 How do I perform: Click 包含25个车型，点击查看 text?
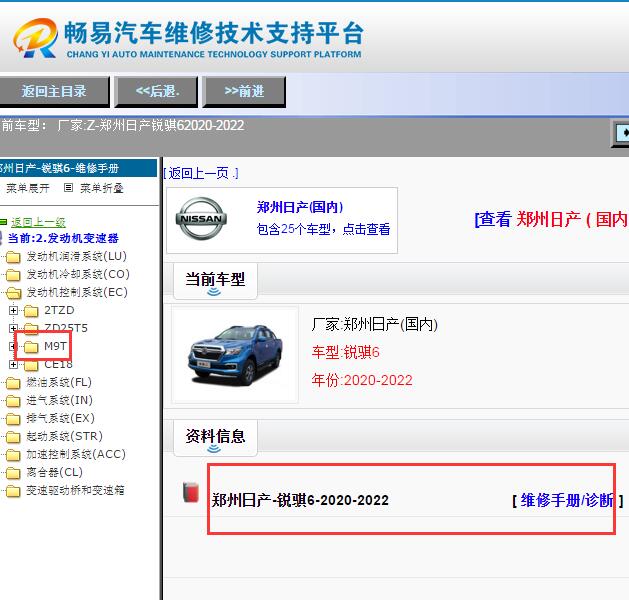323,229
